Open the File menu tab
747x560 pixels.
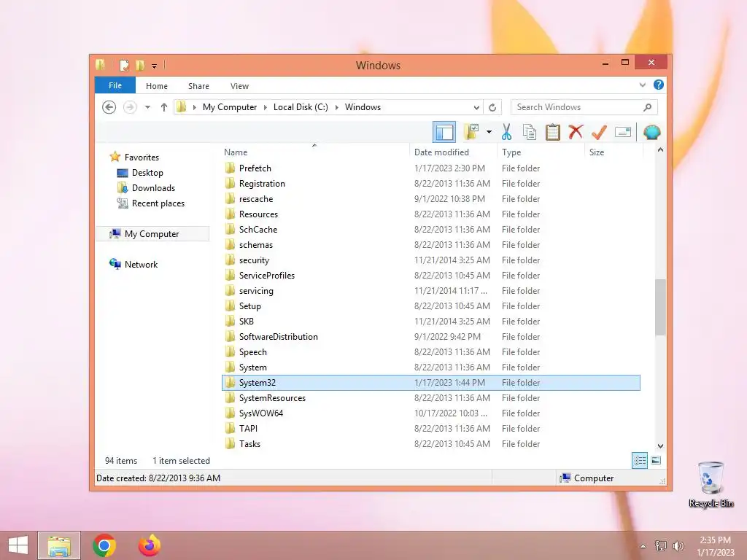(115, 85)
